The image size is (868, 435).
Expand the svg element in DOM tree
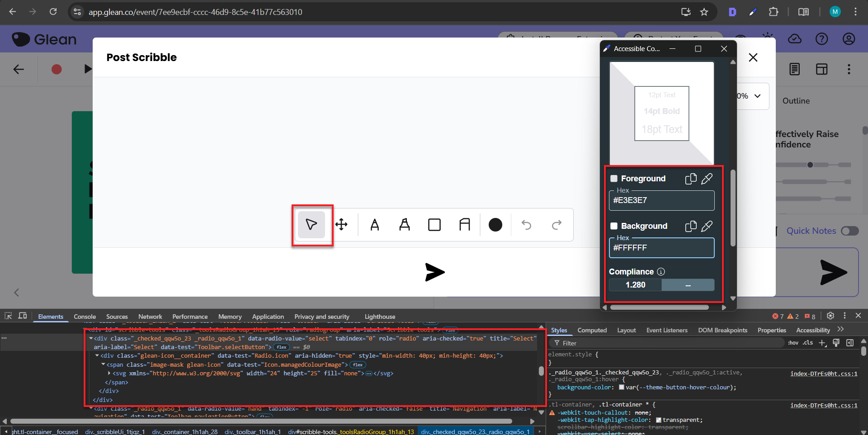(109, 374)
